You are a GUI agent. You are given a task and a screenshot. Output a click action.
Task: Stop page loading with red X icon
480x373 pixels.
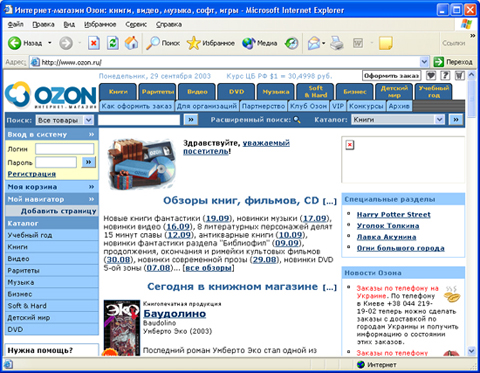tap(94, 43)
